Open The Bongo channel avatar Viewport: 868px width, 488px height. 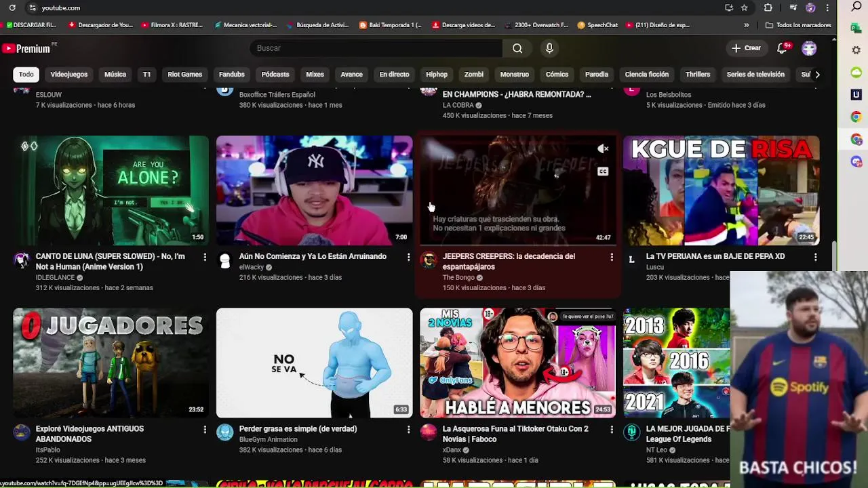429,260
